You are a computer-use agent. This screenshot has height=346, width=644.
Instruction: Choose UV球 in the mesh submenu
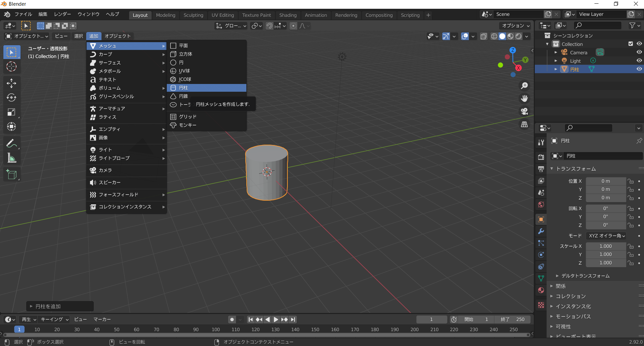pyautogui.click(x=207, y=71)
